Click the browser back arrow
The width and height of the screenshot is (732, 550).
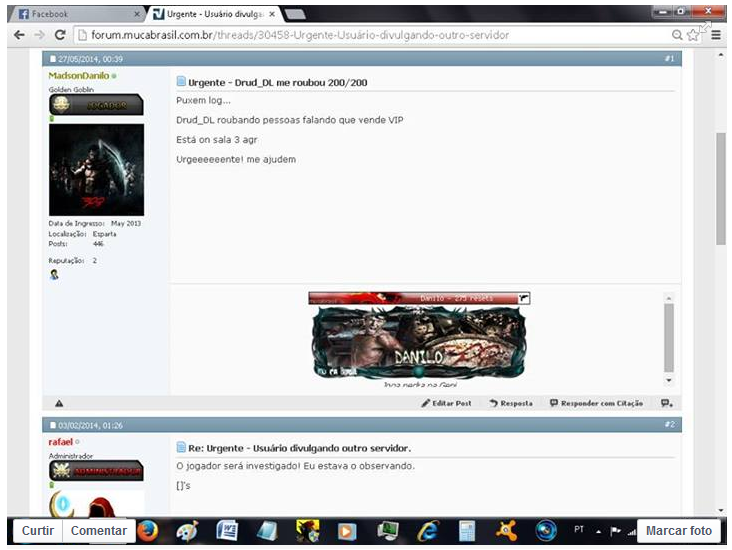(19, 35)
